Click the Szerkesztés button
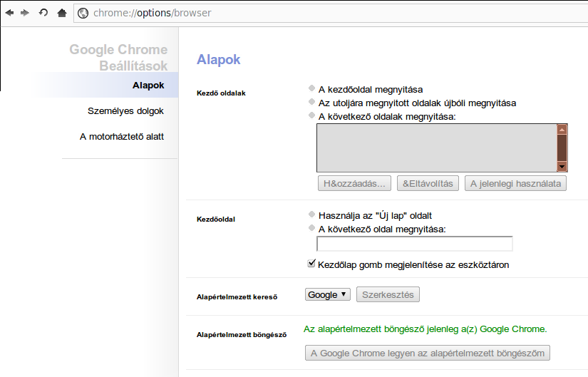 388,294
